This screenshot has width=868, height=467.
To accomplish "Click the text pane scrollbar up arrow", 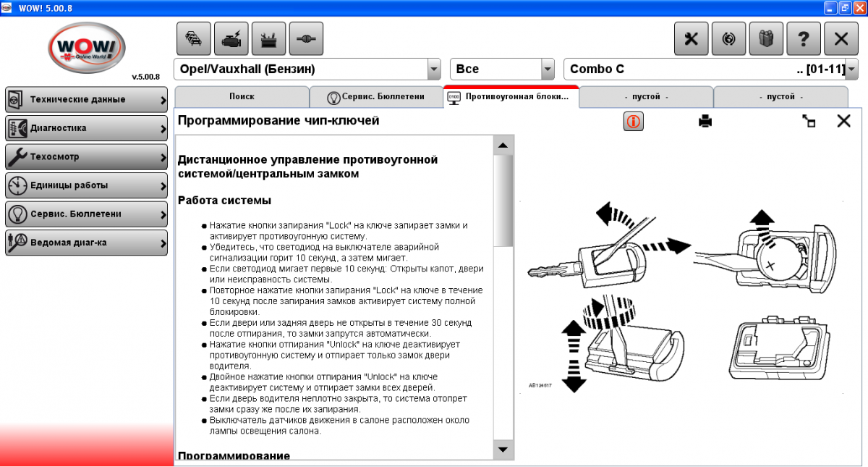I will pyautogui.click(x=503, y=145).
